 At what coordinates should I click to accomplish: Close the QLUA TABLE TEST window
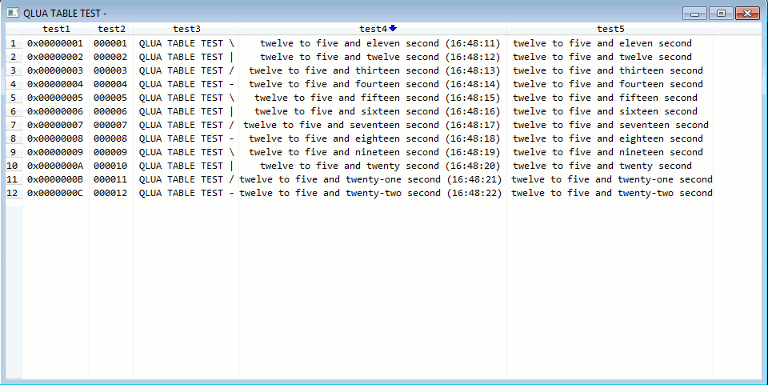[747, 13]
